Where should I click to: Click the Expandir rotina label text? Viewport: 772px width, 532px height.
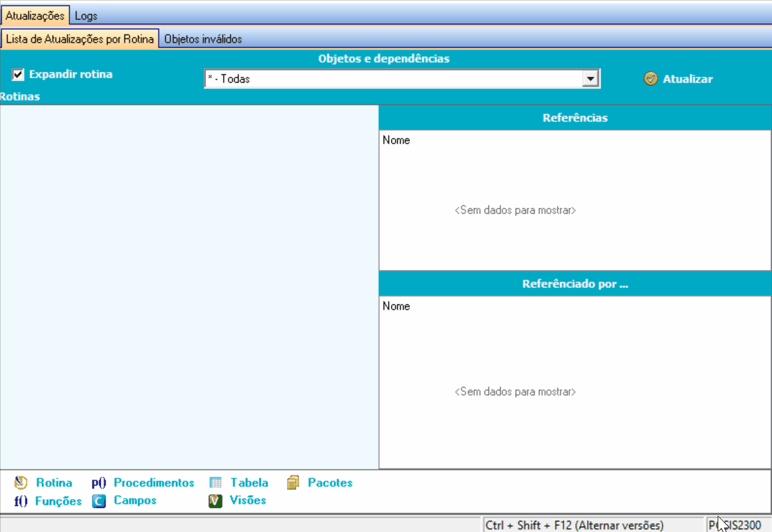pos(71,74)
